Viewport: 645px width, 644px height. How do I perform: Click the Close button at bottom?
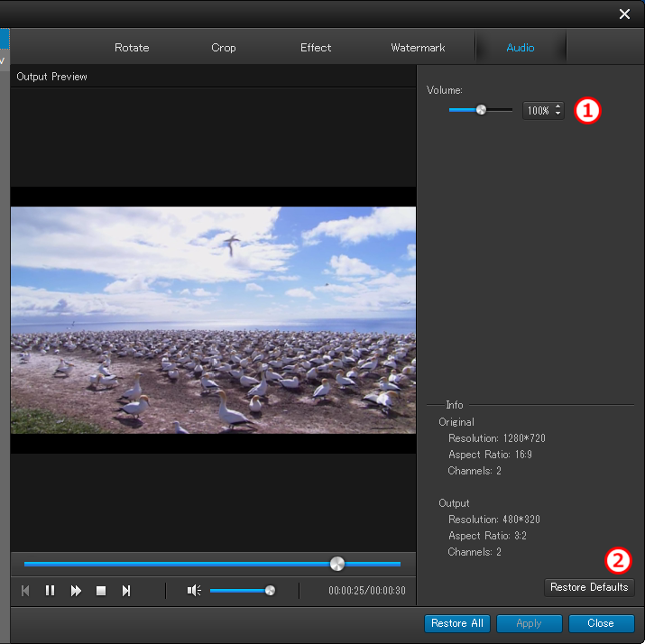[x=601, y=623]
